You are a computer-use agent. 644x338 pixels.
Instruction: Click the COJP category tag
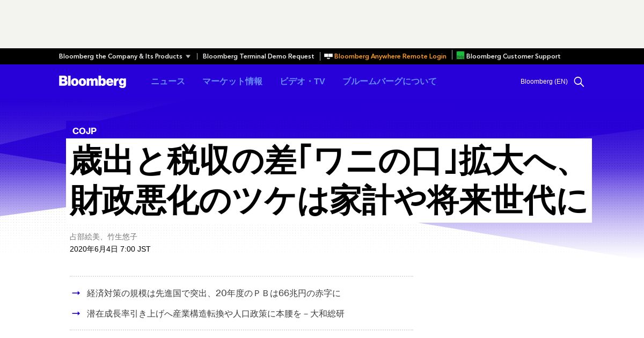[x=84, y=131]
